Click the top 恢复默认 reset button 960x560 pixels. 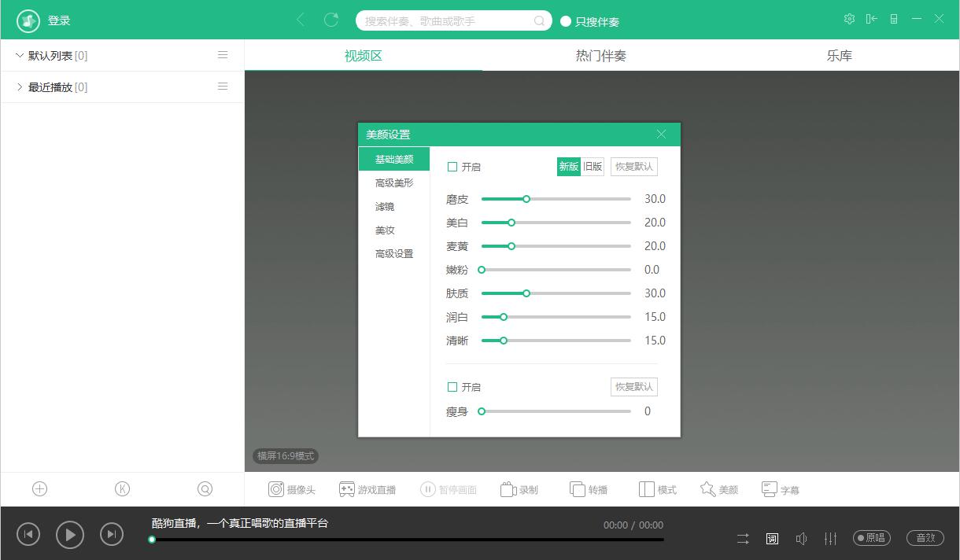634,166
